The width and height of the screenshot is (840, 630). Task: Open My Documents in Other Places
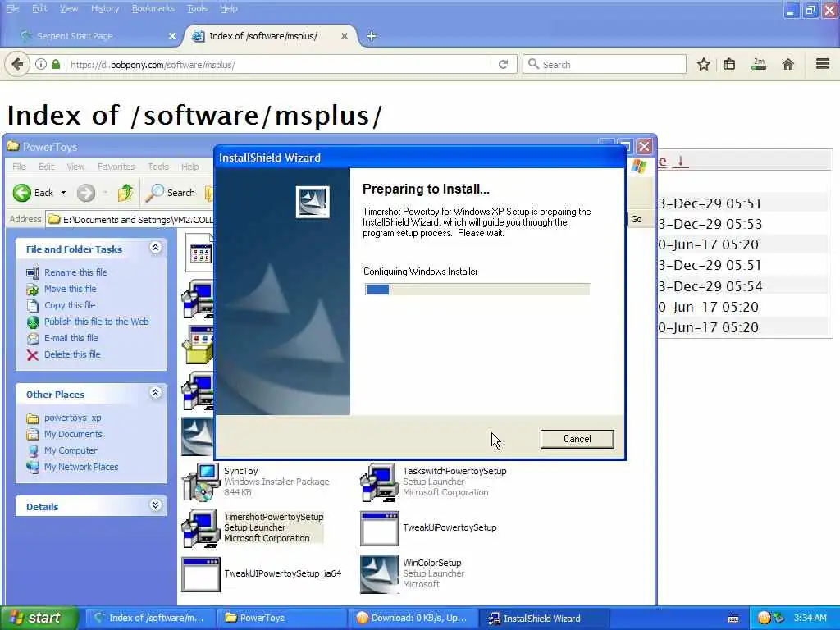[x=73, y=435]
